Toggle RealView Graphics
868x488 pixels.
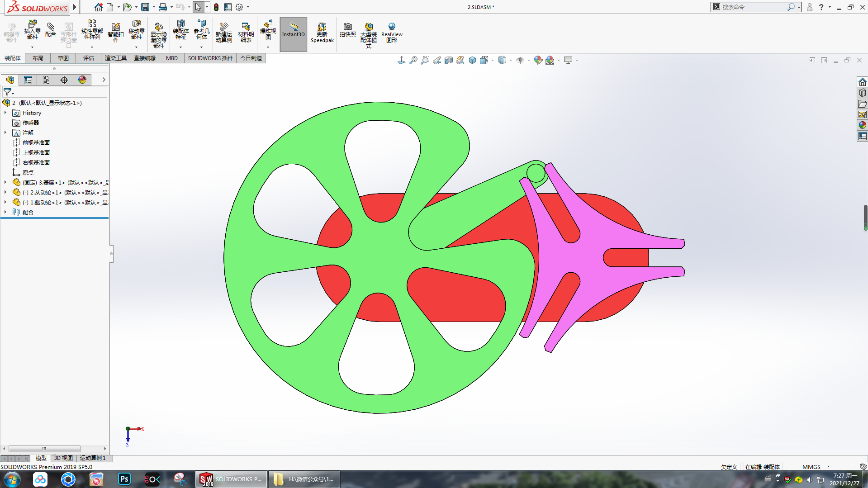click(392, 33)
